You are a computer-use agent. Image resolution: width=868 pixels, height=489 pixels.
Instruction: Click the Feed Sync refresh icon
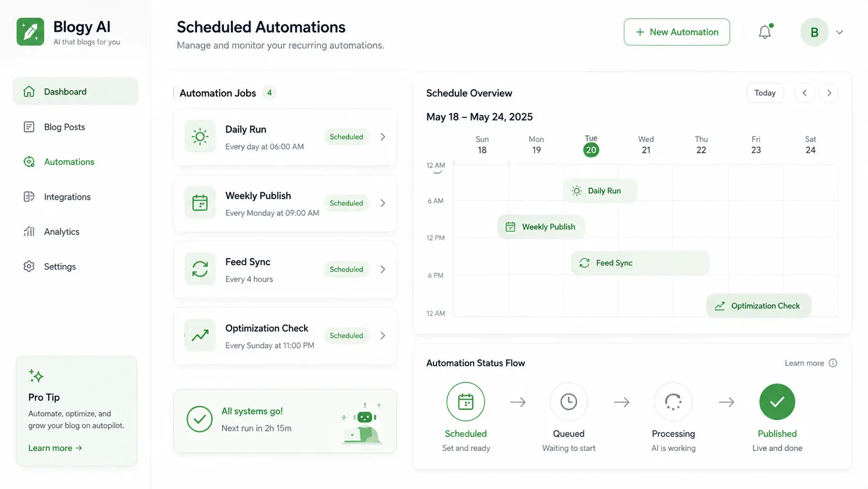pos(200,269)
